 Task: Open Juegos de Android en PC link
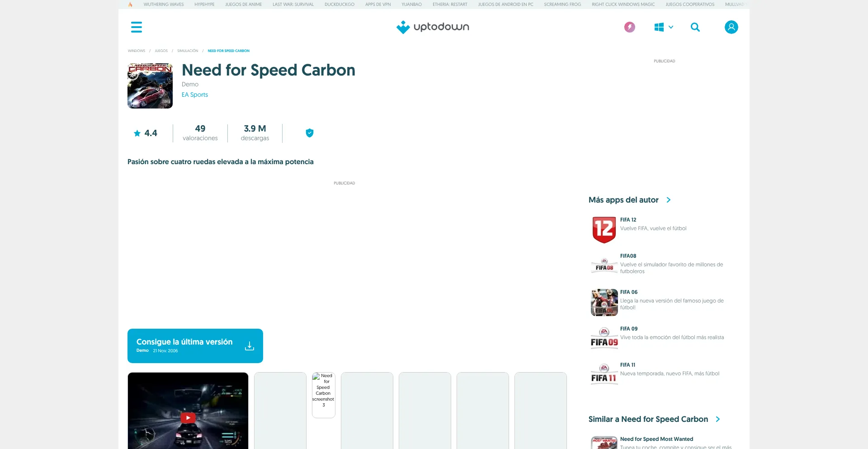click(506, 5)
